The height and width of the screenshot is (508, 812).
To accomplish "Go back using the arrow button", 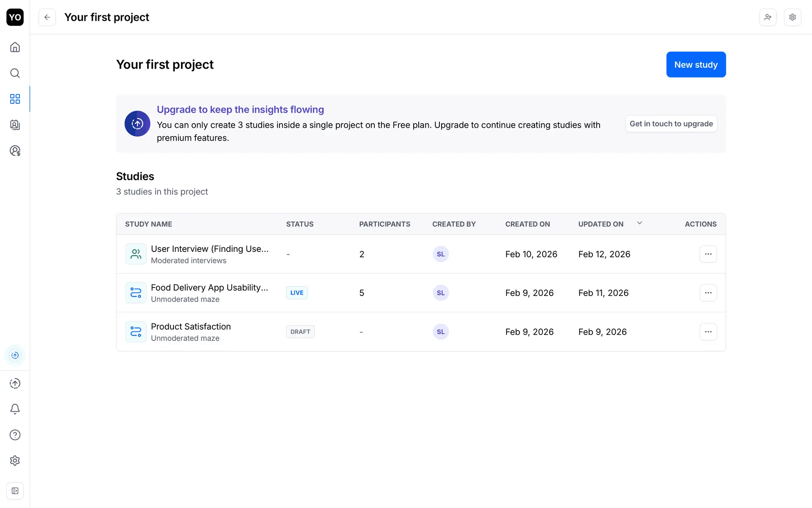I will [47, 17].
